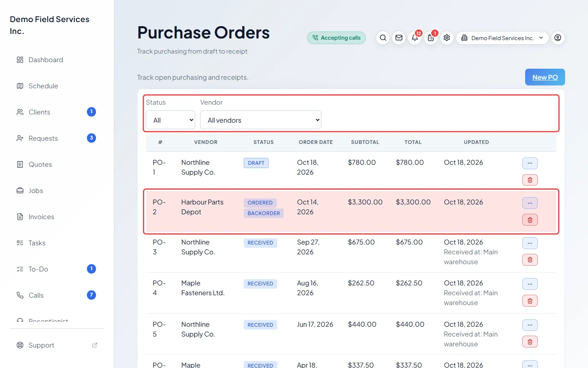
Task: Open more actions for PO-3
Action: [x=530, y=243]
